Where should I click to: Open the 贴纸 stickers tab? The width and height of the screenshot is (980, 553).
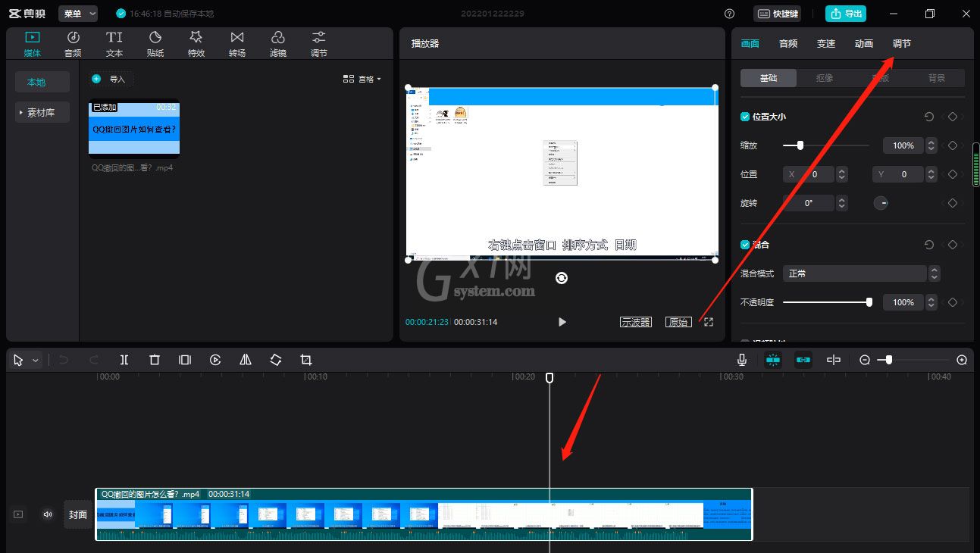[x=155, y=44]
